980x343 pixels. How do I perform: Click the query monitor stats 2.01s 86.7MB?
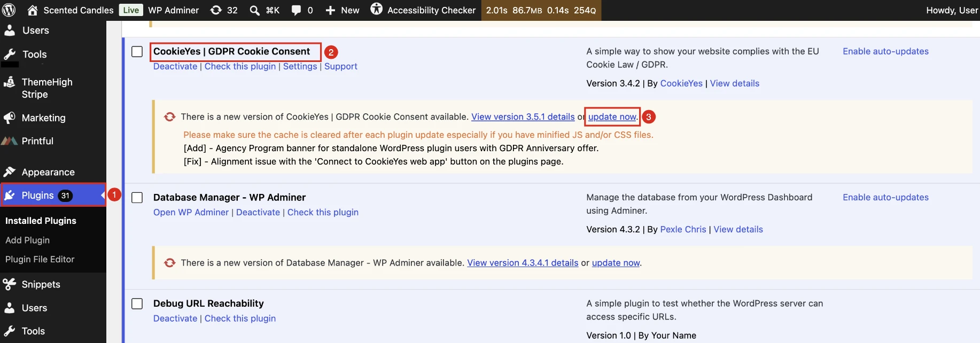pyautogui.click(x=541, y=10)
